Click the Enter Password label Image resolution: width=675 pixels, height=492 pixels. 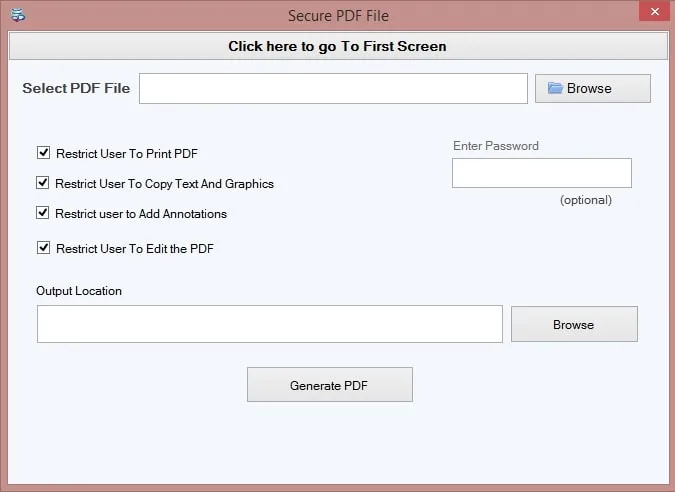[496, 146]
